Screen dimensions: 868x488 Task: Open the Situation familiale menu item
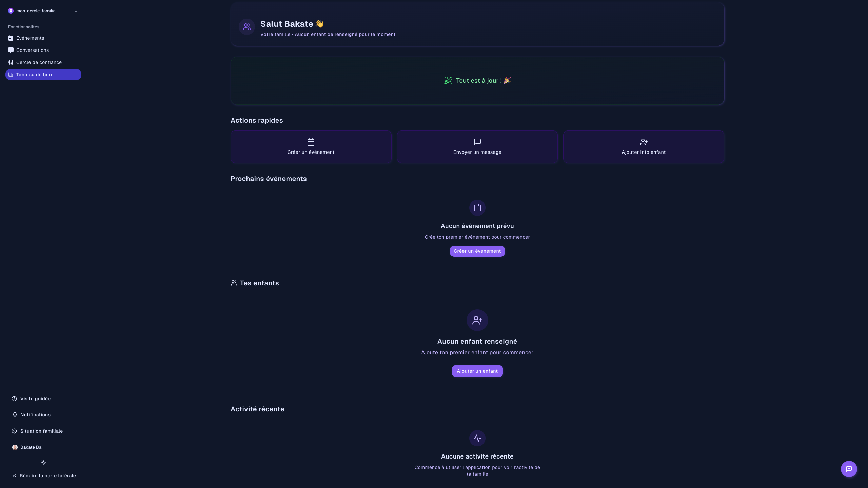tap(41, 431)
